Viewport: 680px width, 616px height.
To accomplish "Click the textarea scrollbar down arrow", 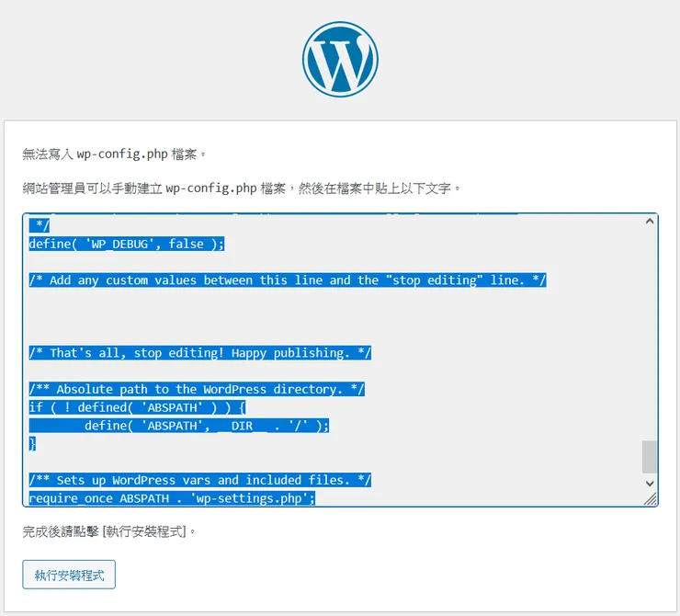I will [649, 483].
